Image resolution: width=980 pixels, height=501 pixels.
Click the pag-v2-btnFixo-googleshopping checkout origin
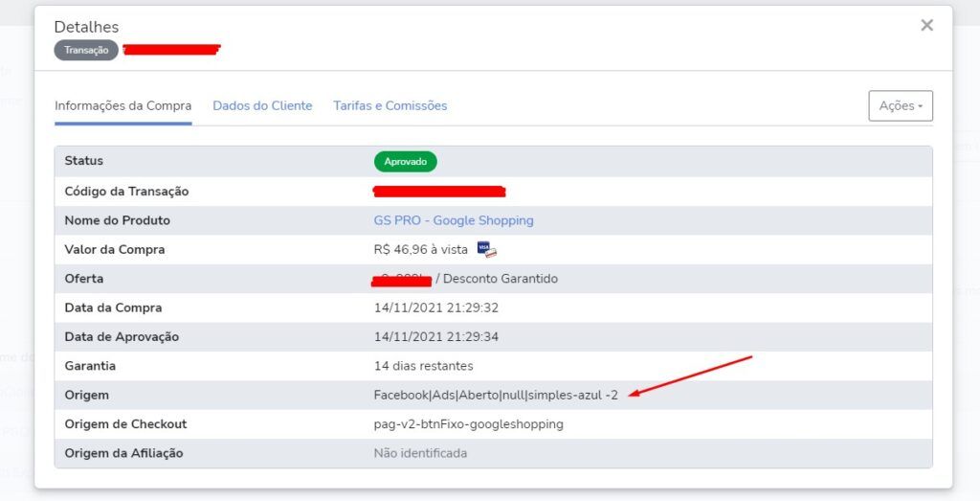tap(469, 424)
